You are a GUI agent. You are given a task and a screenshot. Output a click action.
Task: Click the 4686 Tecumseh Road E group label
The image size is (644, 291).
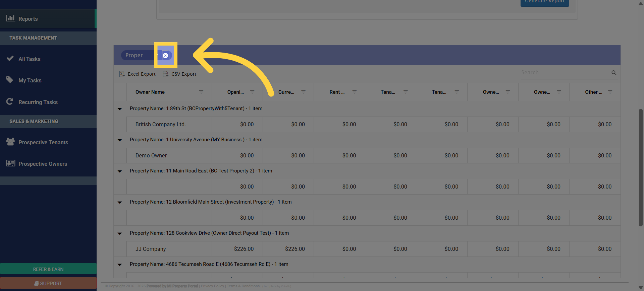(x=209, y=264)
